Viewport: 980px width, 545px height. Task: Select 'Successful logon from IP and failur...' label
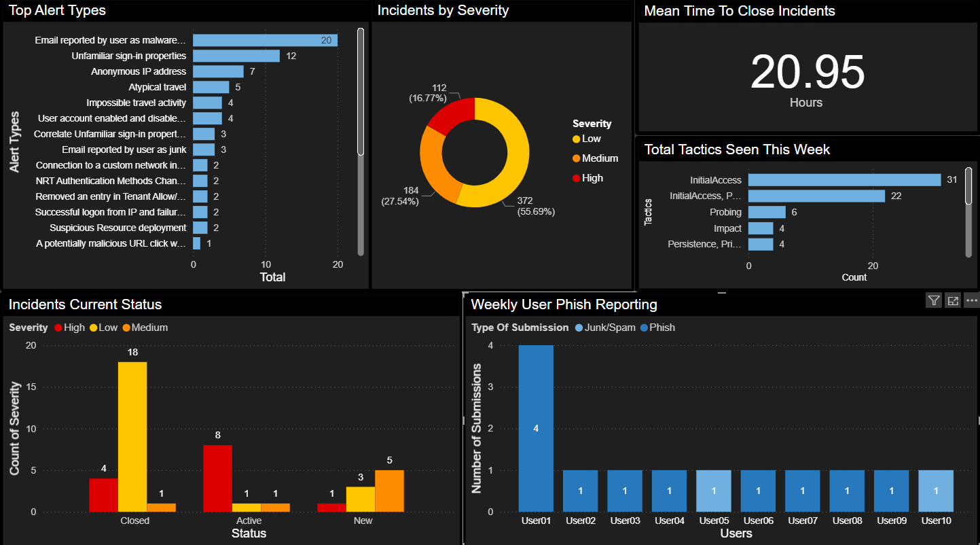pos(111,212)
